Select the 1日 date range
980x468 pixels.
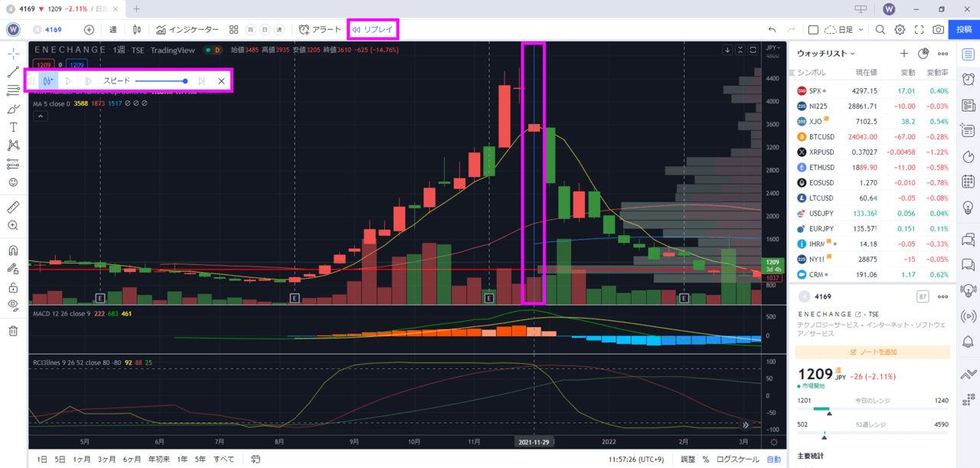pyautogui.click(x=42, y=460)
